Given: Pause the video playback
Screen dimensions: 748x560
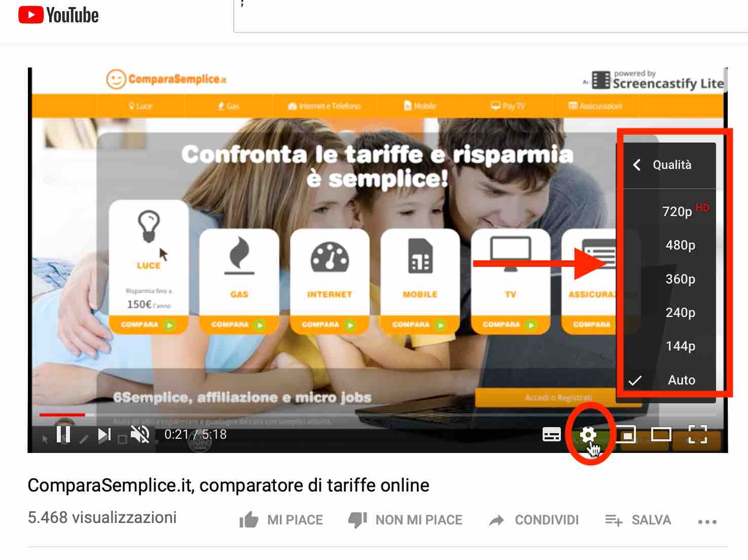Looking at the screenshot, I should click(x=63, y=435).
